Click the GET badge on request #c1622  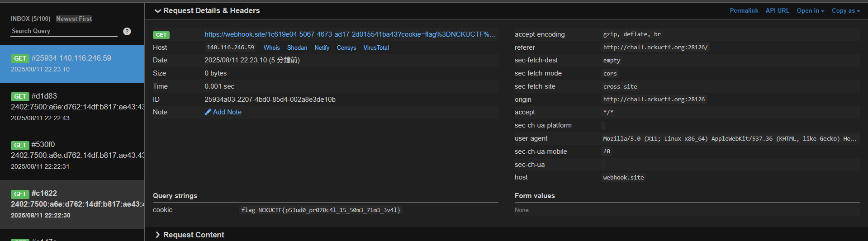pos(20,194)
